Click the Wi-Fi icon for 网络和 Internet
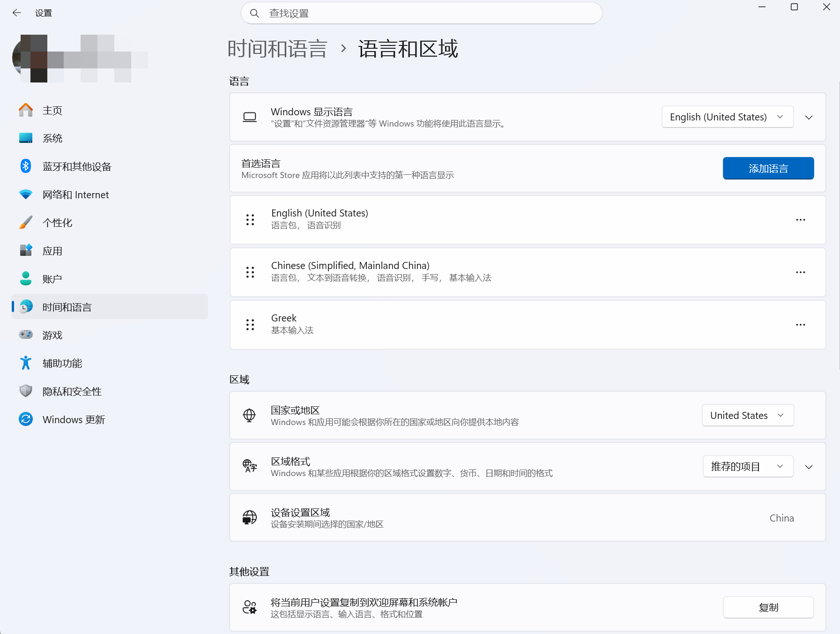Image resolution: width=840 pixels, height=634 pixels. (x=26, y=194)
